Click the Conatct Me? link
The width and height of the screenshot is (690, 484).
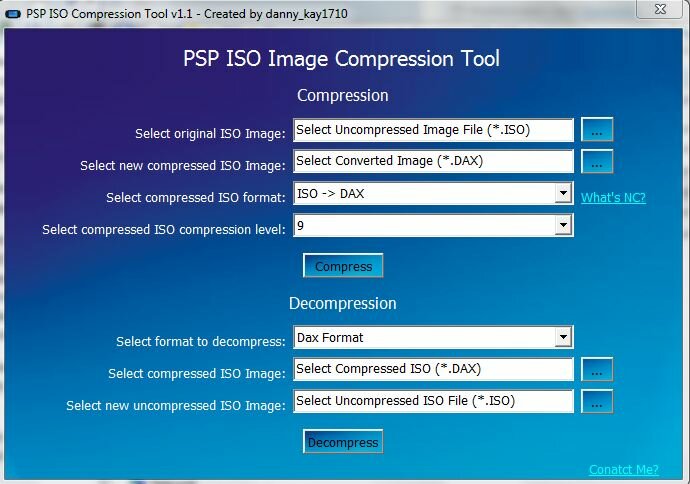(624, 470)
